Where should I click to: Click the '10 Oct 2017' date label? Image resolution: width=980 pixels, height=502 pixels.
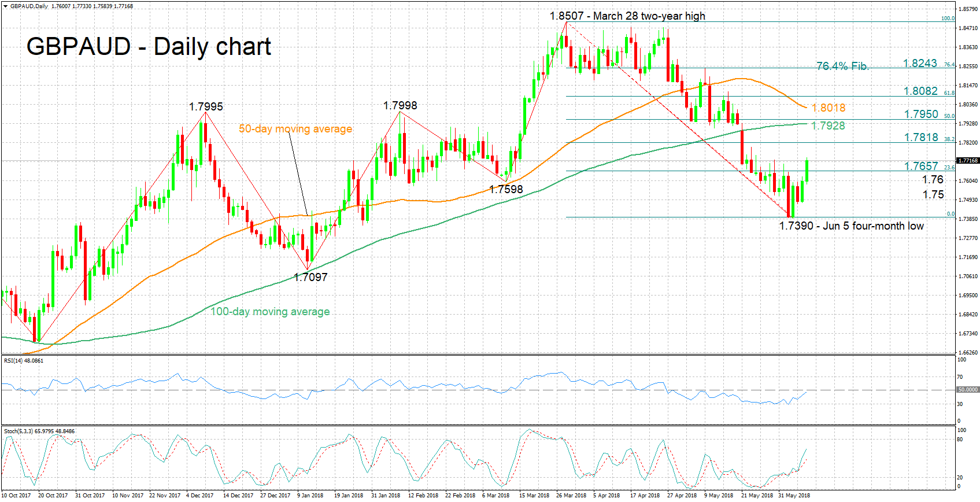click(16, 495)
